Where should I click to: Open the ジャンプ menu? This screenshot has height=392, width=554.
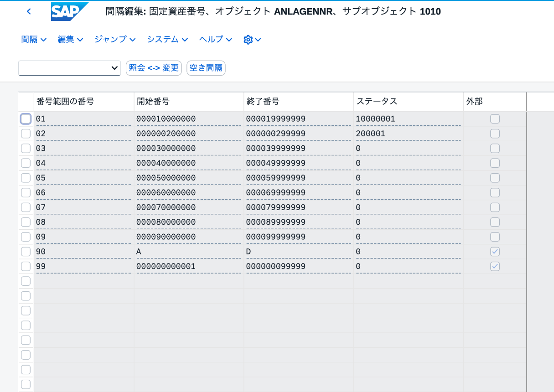click(x=115, y=40)
